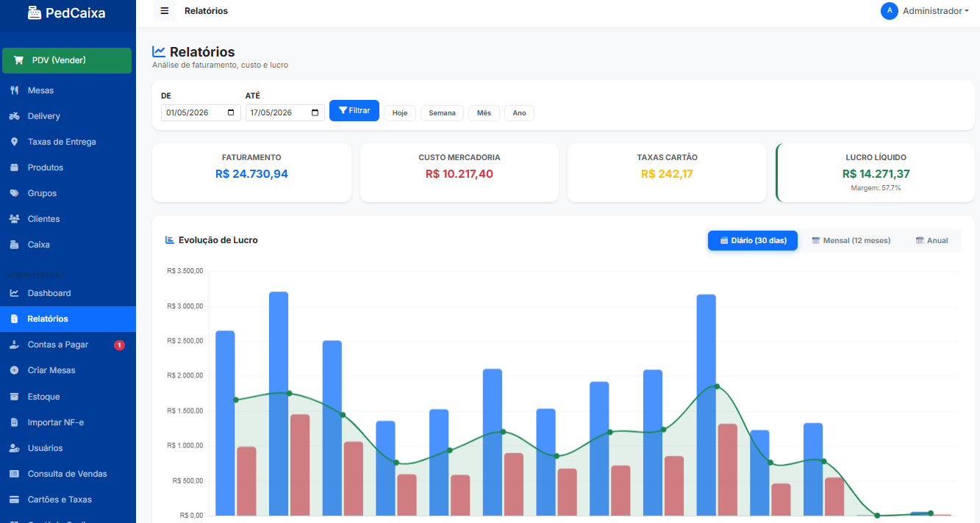Viewport: 980px width, 523px height.
Task: Click the Dashboard chart line icon
Action: 14,293
